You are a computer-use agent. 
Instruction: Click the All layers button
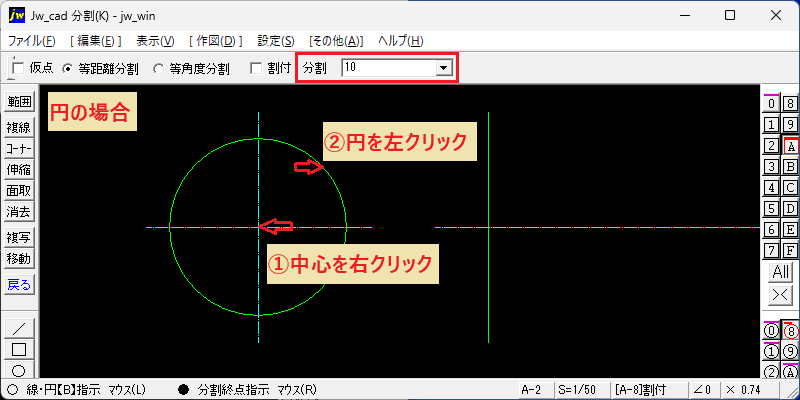tap(781, 272)
